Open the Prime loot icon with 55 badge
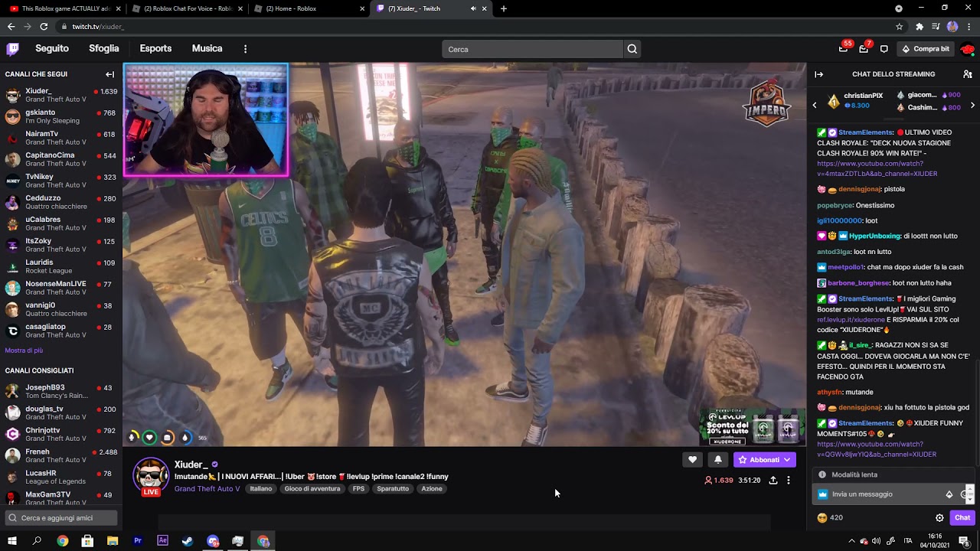This screenshot has height=551, width=980. 844,48
